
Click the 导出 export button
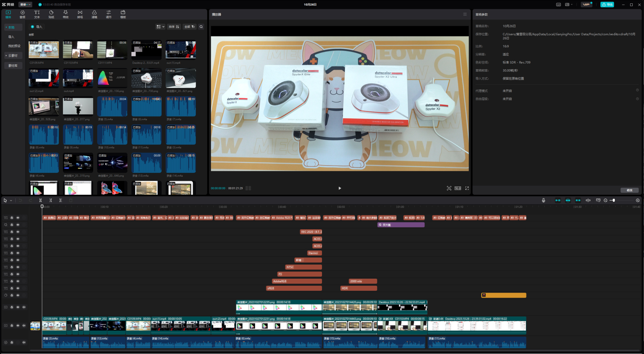(x=607, y=4)
